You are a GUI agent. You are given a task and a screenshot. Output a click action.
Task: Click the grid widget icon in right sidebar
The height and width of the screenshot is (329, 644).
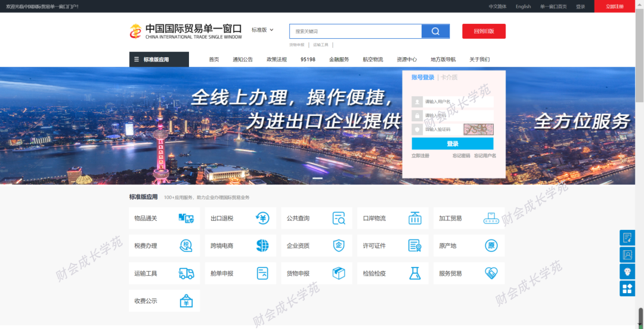click(627, 289)
